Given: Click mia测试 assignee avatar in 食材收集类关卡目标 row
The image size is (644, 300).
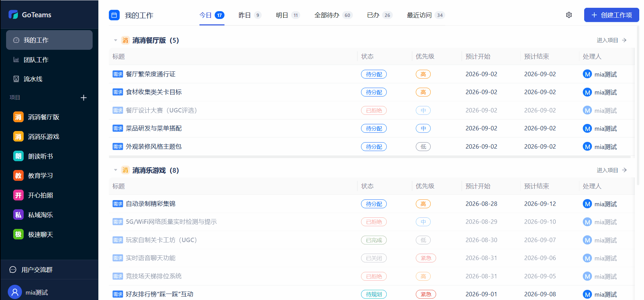Looking at the screenshot, I should [588, 92].
